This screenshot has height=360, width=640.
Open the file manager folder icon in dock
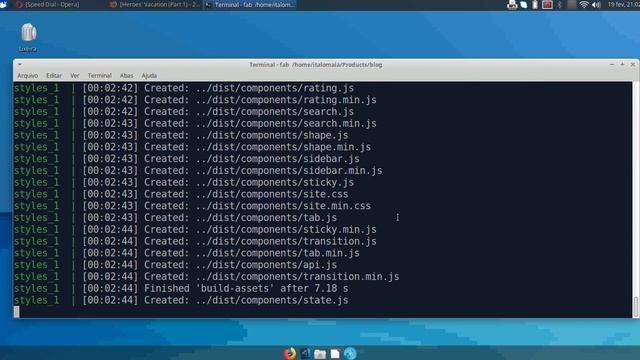click(x=320, y=354)
